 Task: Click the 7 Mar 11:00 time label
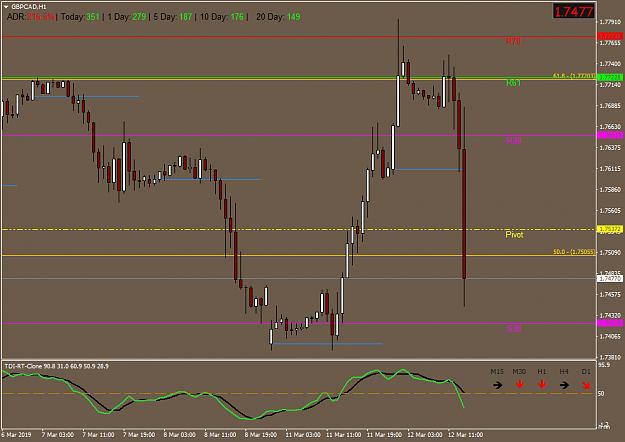(98, 434)
